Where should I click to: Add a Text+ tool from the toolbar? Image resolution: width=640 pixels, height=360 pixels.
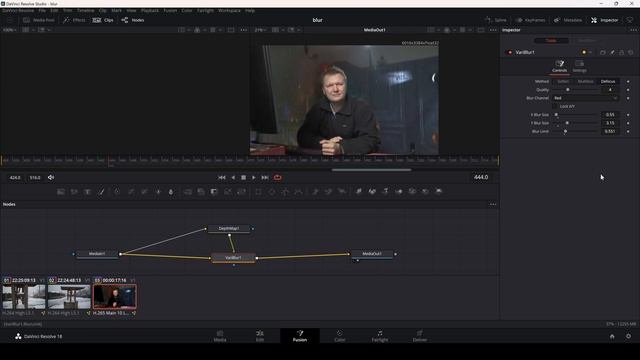coord(87,191)
